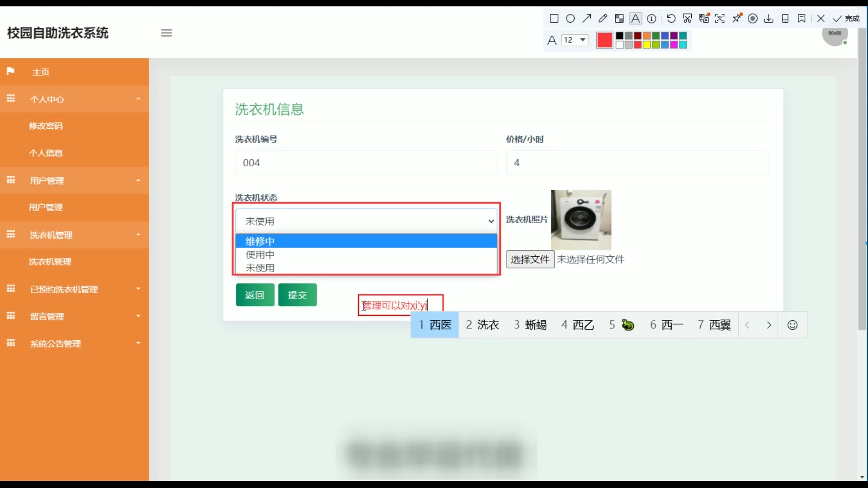Viewport: 868px width, 488px height.
Task: Click the undo annotation icon
Action: click(671, 19)
